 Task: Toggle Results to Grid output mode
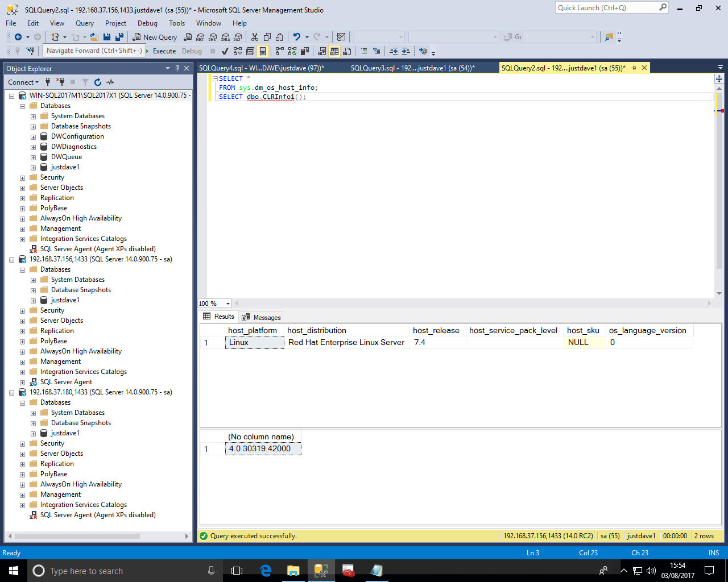(334, 51)
